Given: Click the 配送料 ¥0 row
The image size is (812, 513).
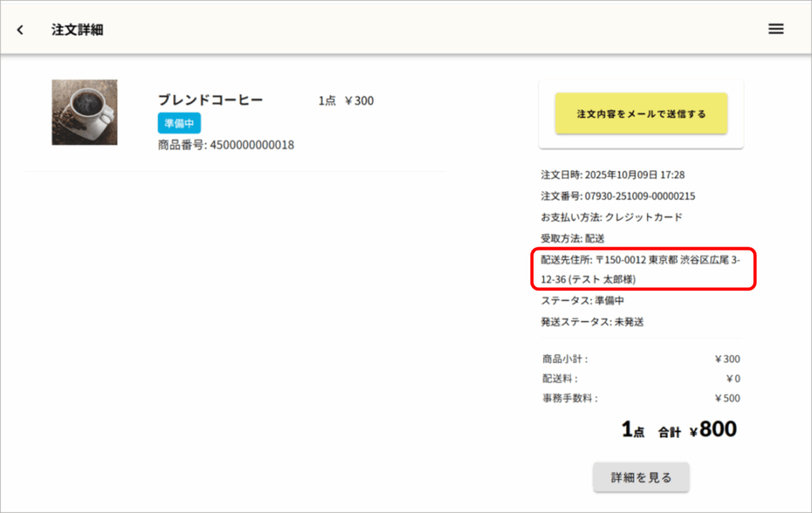Looking at the screenshot, I should (x=640, y=378).
